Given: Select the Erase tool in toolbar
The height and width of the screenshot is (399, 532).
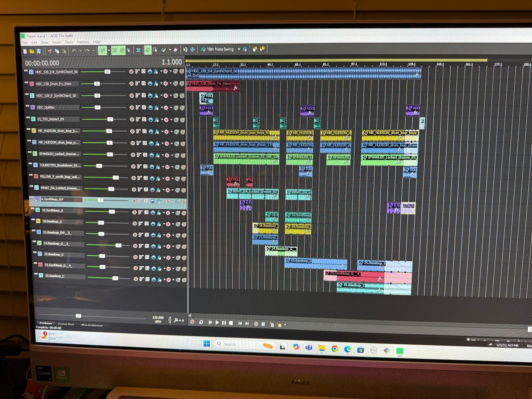Looking at the screenshot, I should point(176,50).
